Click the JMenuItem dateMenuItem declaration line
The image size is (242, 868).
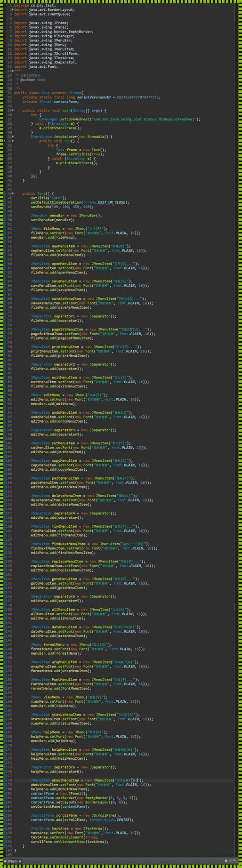coord(86,627)
